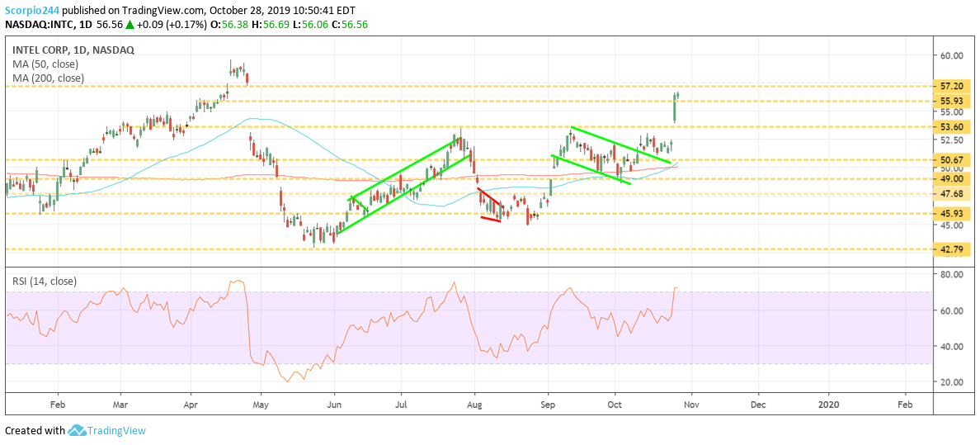The width and height of the screenshot is (980, 445).
Task: Click the Apr time axis label
Action: [x=191, y=404]
